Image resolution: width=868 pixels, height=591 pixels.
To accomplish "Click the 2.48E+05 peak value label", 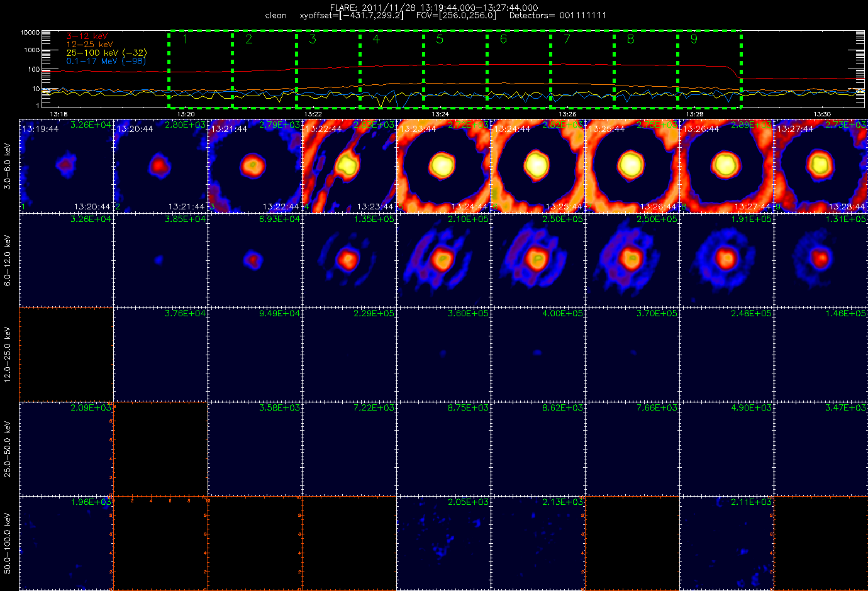I will coord(751,313).
